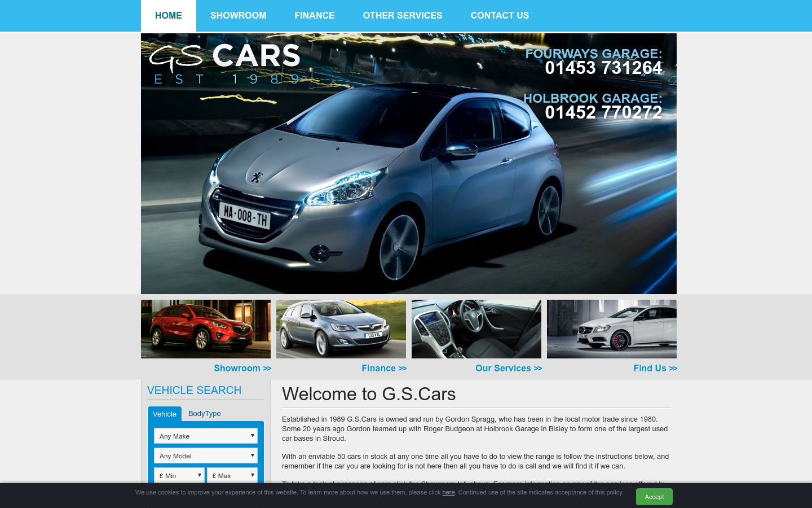Screen dimensions: 812x508
Task: Click the cookie policy 'here' link
Action: [448, 492]
